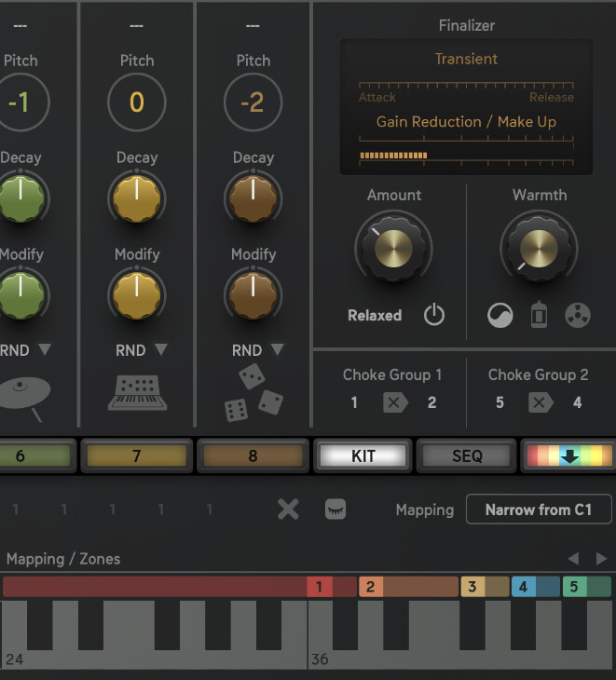
Task: Click the Pitch value -2 dial
Action: pyautogui.click(x=253, y=102)
